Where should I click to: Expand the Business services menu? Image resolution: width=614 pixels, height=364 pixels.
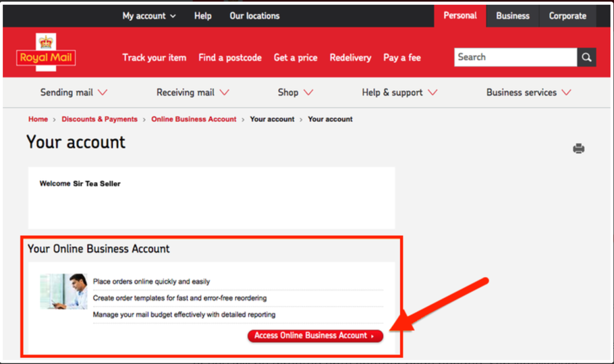coord(528,92)
